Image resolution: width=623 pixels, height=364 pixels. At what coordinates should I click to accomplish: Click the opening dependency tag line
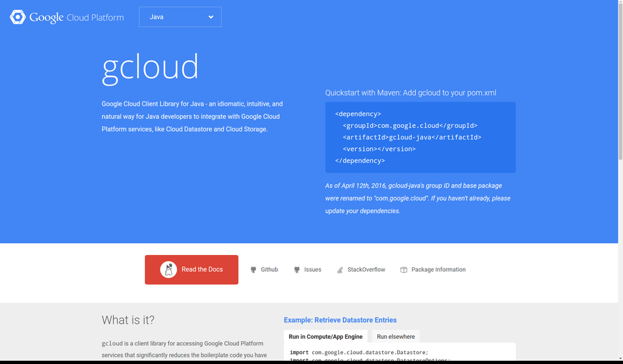(x=358, y=114)
